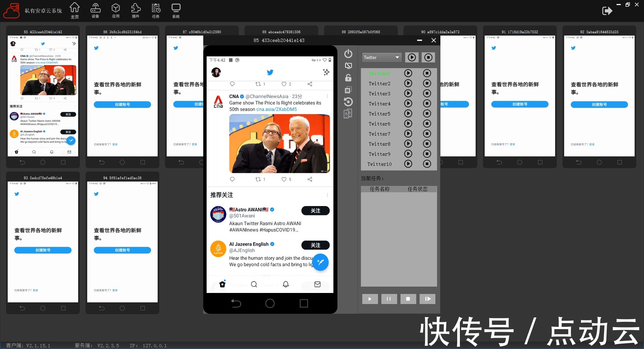The height and width of the screenshot is (349, 644).
Task: Click 创建账号 on device 86
Action: (122, 105)
